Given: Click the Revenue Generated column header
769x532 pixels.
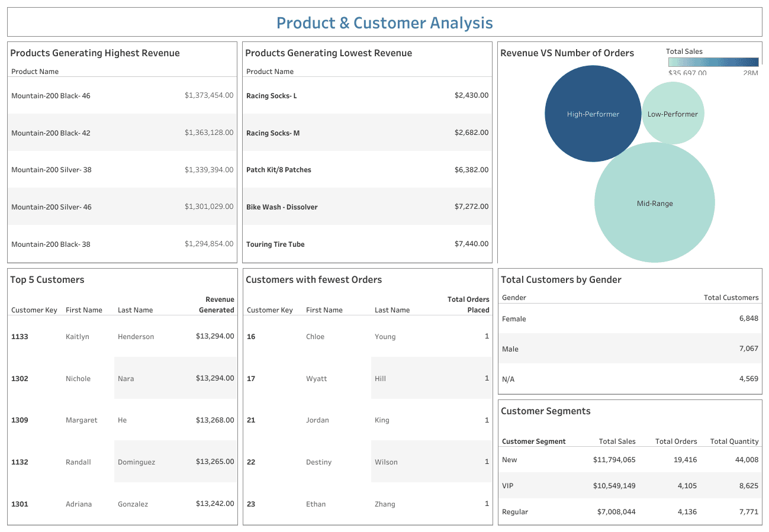Looking at the screenshot, I should coord(216,305).
